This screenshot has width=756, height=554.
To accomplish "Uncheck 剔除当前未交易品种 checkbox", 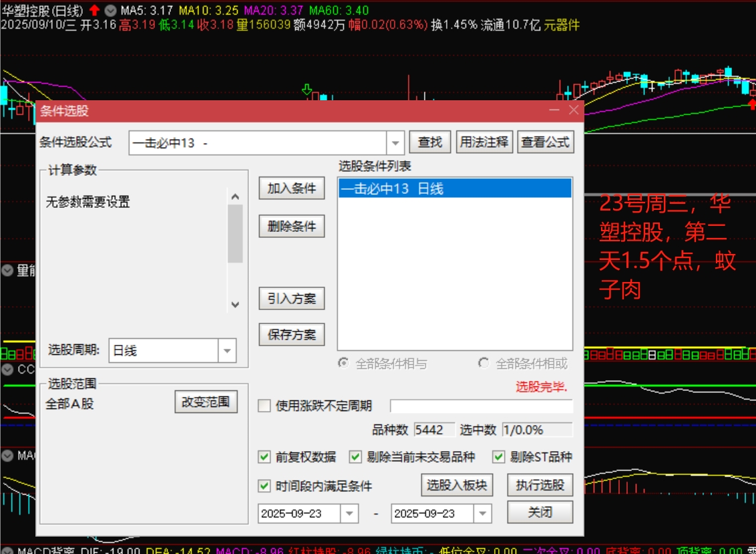I will (x=355, y=456).
